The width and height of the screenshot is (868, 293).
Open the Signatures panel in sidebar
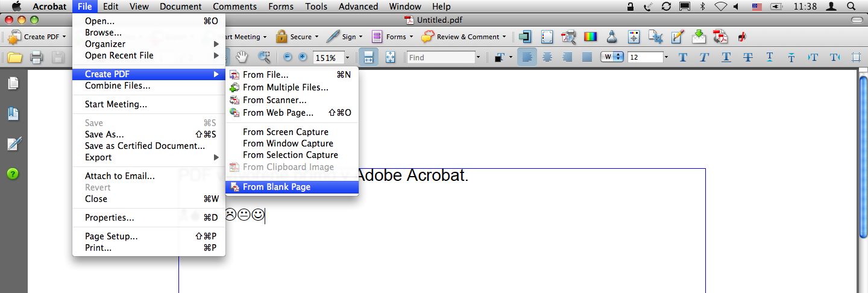[13, 143]
